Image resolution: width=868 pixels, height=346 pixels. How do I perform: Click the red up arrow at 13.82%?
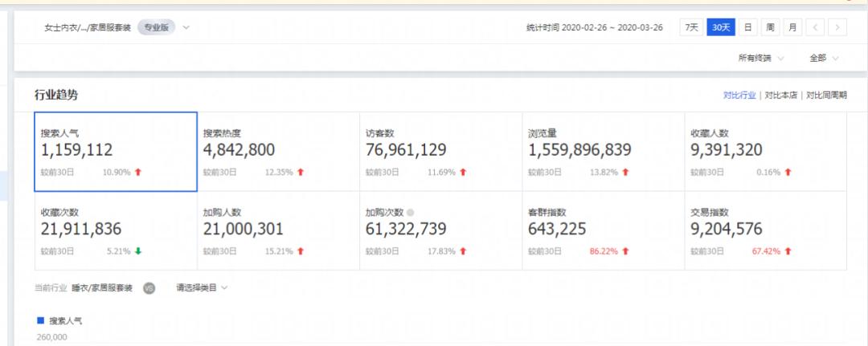[x=625, y=172]
